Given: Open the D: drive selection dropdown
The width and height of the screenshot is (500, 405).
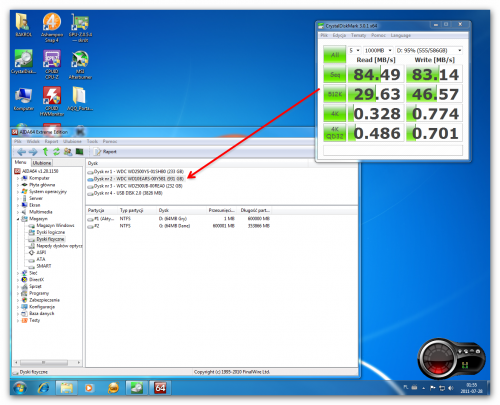Looking at the screenshot, I should tap(429, 50).
